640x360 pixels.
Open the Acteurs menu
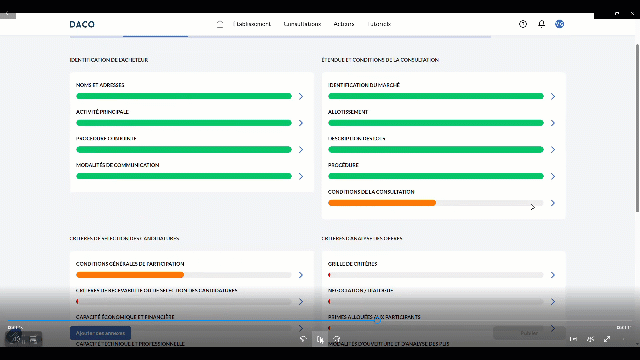(x=344, y=24)
